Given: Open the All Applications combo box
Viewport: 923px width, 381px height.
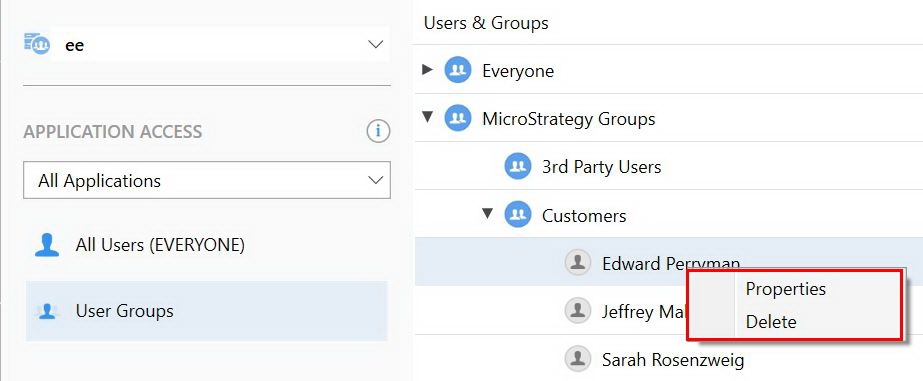Looking at the screenshot, I should (207, 180).
